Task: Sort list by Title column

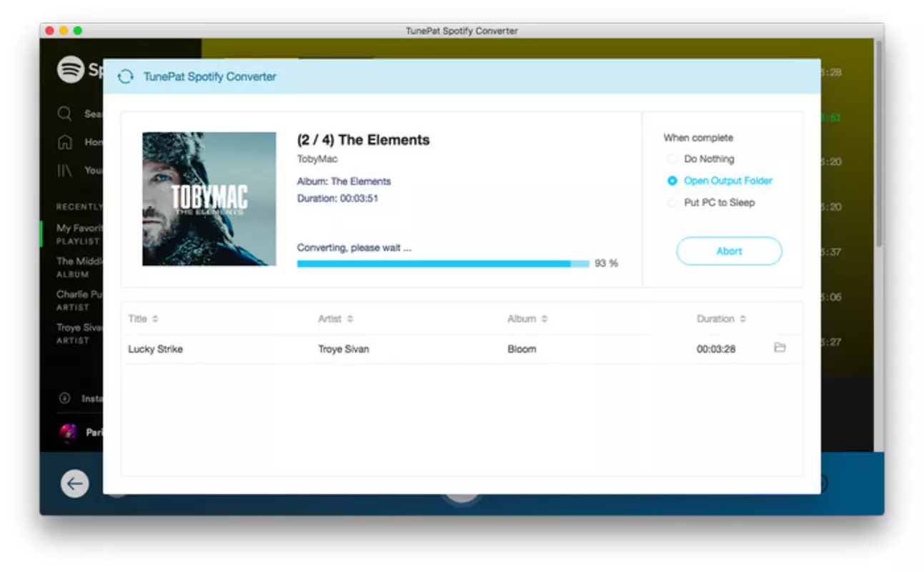Action: click(x=143, y=319)
